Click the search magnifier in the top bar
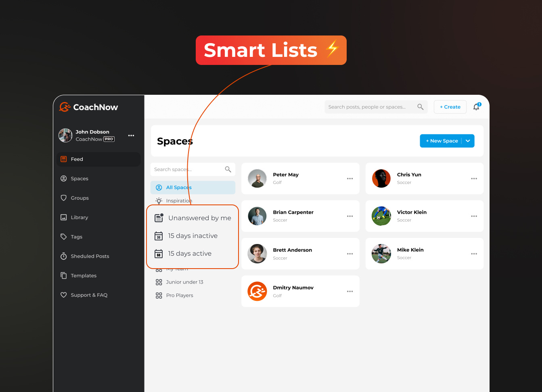The image size is (542, 392). coord(420,106)
